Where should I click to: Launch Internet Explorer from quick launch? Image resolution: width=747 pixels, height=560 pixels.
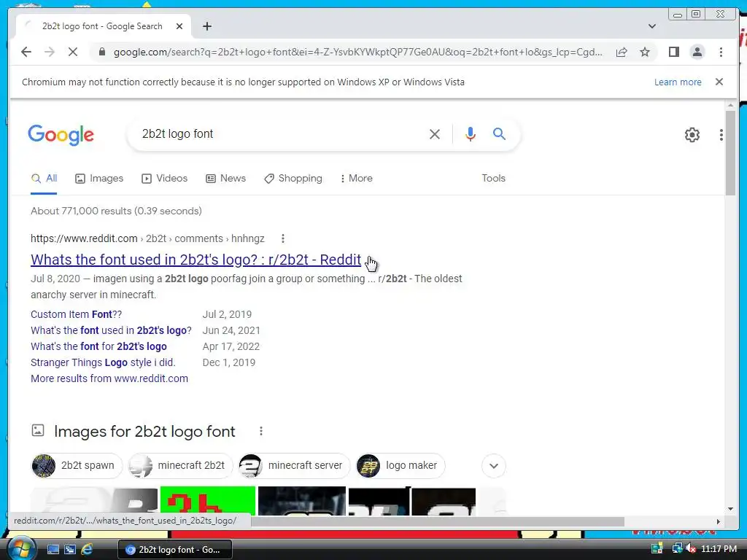click(x=87, y=549)
